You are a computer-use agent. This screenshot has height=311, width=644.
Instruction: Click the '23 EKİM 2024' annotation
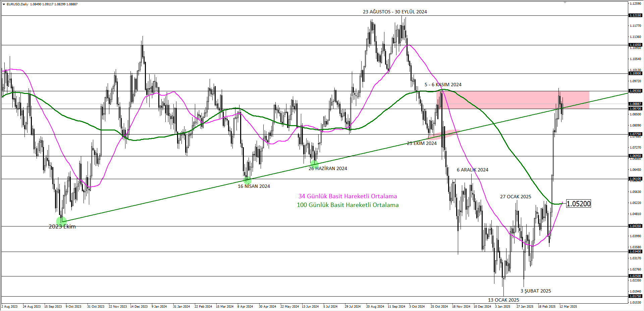tap(422, 143)
